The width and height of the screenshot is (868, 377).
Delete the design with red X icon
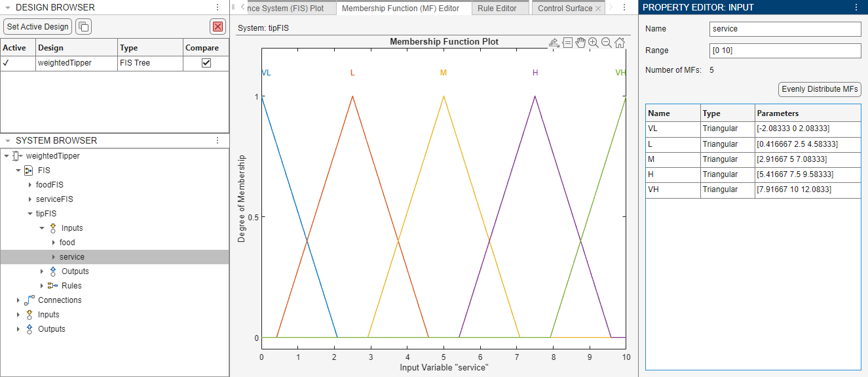[218, 27]
